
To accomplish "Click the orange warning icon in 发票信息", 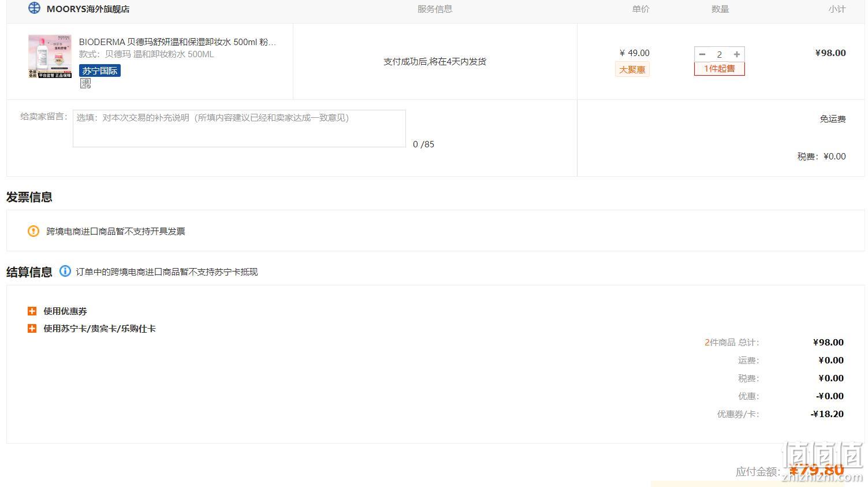I will [x=33, y=231].
